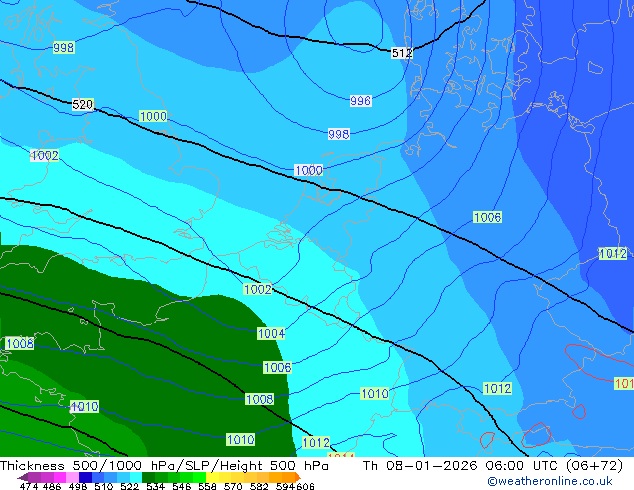
Task: Click the 534 legend scale value
Action: (x=155, y=486)
